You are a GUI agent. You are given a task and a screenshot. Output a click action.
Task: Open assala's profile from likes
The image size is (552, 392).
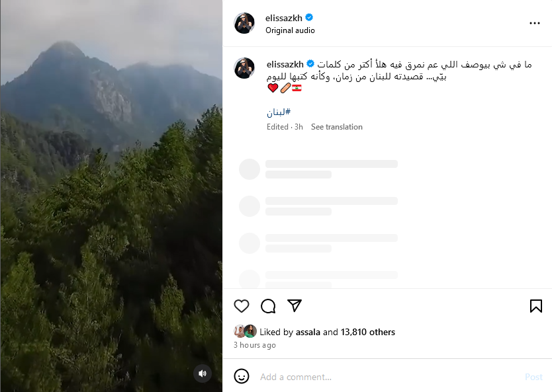pyautogui.click(x=308, y=332)
